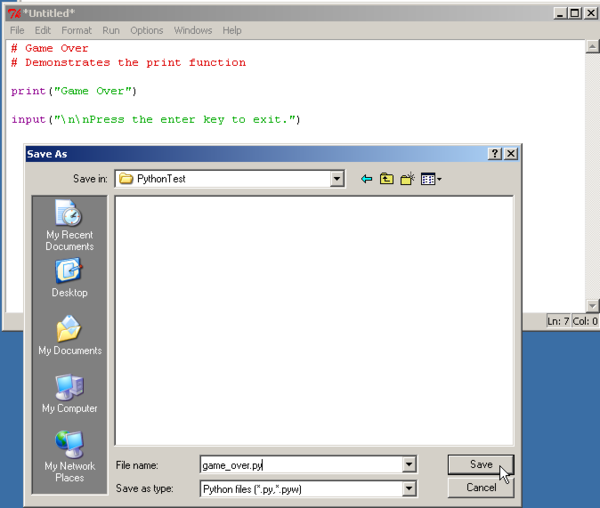Open My Computer from places bar
Image resolution: width=600 pixels, height=508 pixels.
pyautogui.click(x=69, y=394)
